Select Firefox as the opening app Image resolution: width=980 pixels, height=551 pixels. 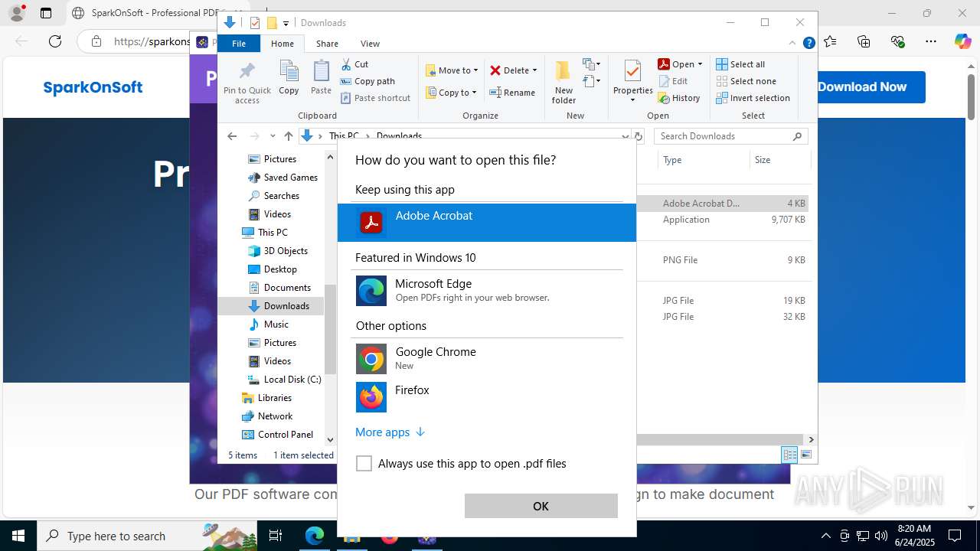(487, 397)
